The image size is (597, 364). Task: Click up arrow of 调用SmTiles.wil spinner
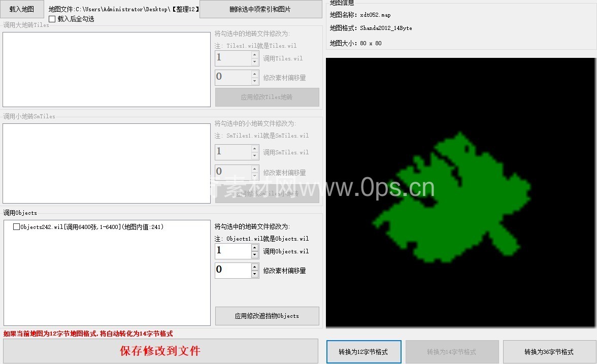(255, 149)
